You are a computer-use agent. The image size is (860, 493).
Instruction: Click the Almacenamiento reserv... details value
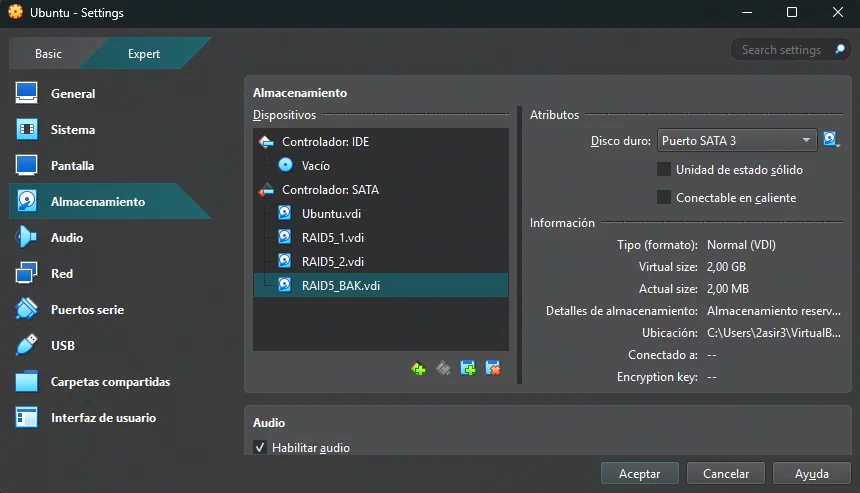pyautogui.click(x=773, y=311)
